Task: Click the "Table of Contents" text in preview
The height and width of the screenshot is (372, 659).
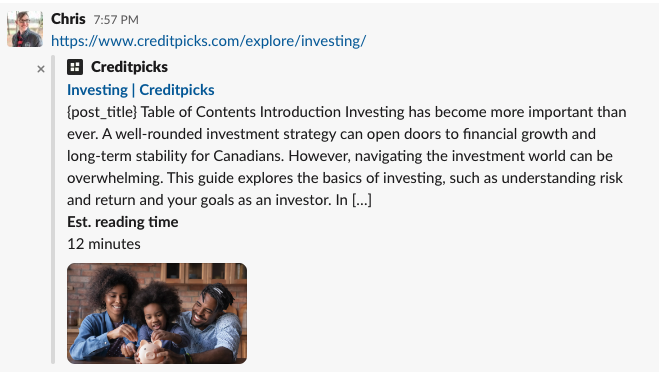Action: 198,112
